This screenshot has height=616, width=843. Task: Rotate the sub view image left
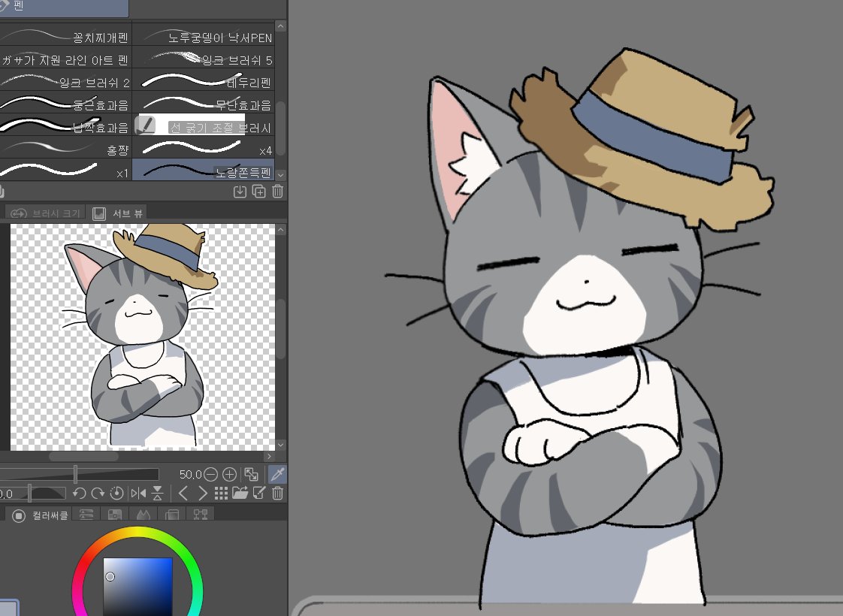tap(79, 493)
